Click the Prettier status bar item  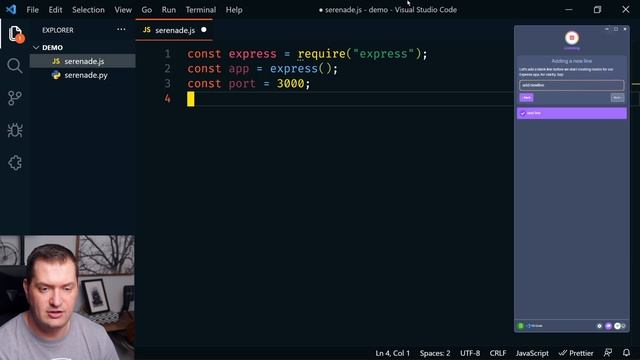[576, 353]
